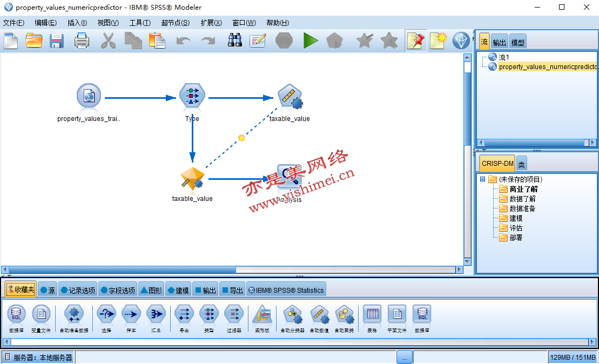Open the 建模 palette tab
This screenshot has height=364, width=599.
178,291
